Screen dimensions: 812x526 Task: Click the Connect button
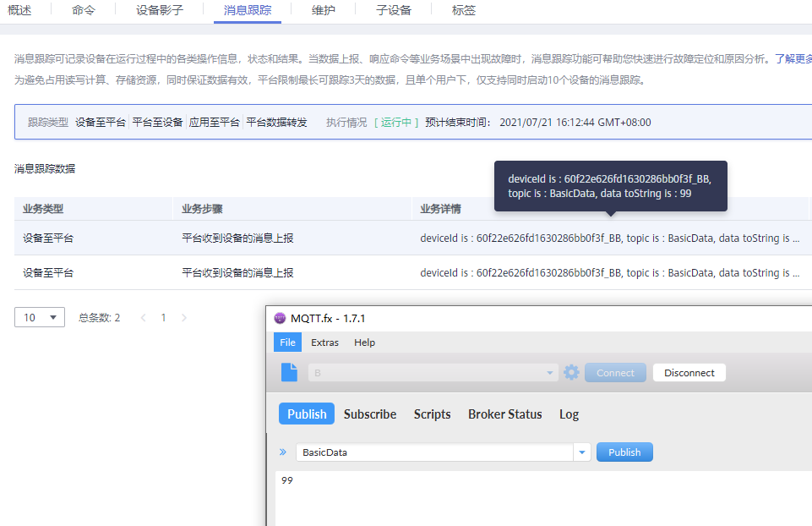pos(615,373)
